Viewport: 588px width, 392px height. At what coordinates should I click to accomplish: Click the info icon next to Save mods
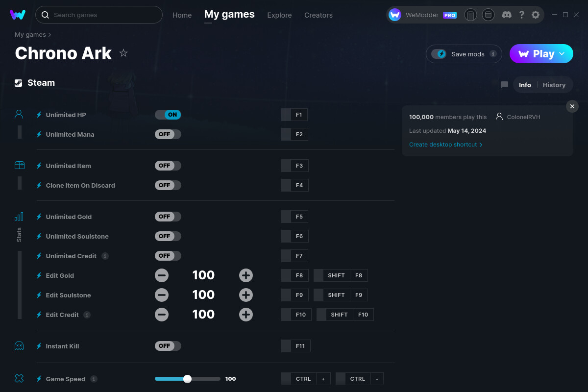[493, 54]
